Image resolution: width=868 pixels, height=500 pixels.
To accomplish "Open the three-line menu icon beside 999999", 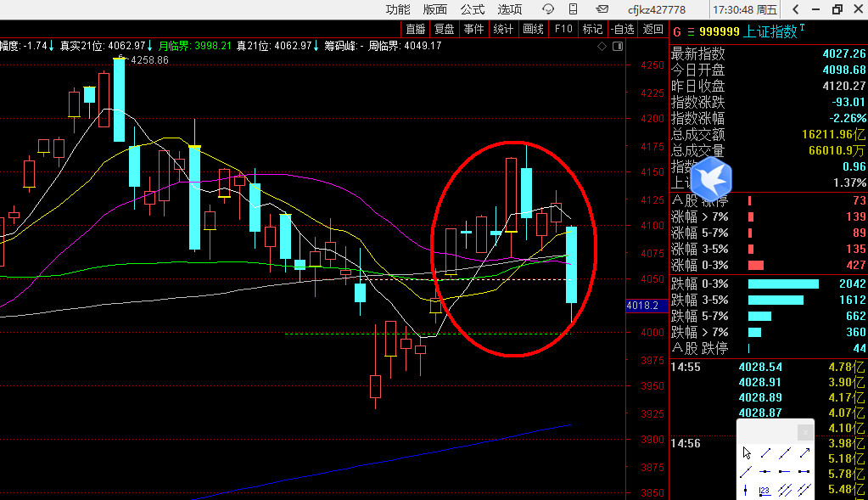I will pos(691,32).
